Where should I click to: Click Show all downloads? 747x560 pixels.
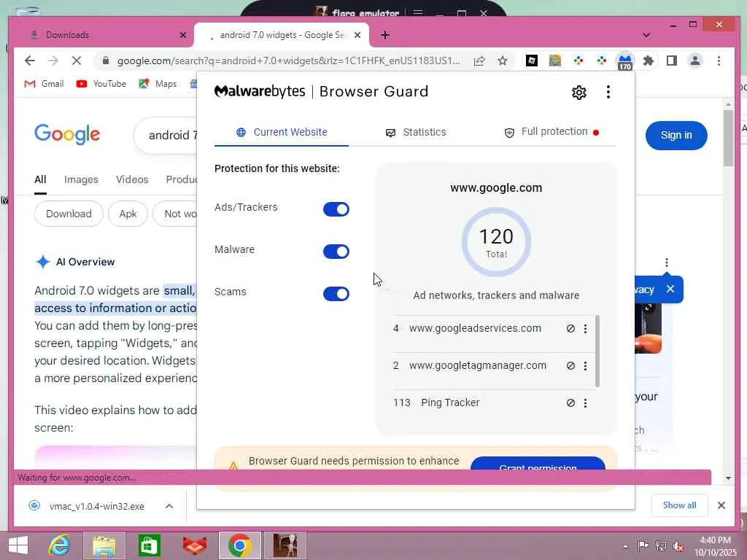coord(679,505)
